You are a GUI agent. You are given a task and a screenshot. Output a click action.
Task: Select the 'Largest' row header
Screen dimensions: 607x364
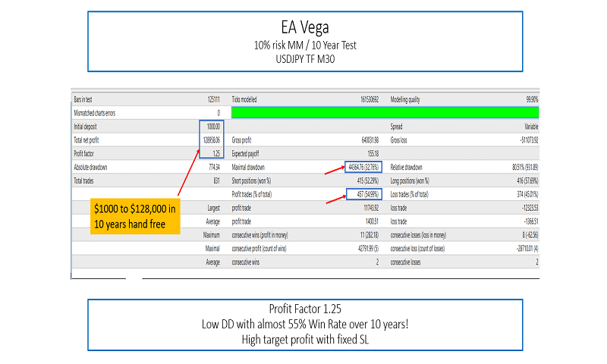[213, 208]
